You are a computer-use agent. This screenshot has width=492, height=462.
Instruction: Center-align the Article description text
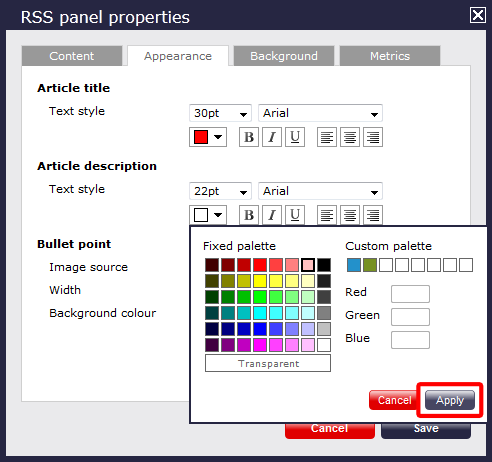pyautogui.click(x=350, y=215)
